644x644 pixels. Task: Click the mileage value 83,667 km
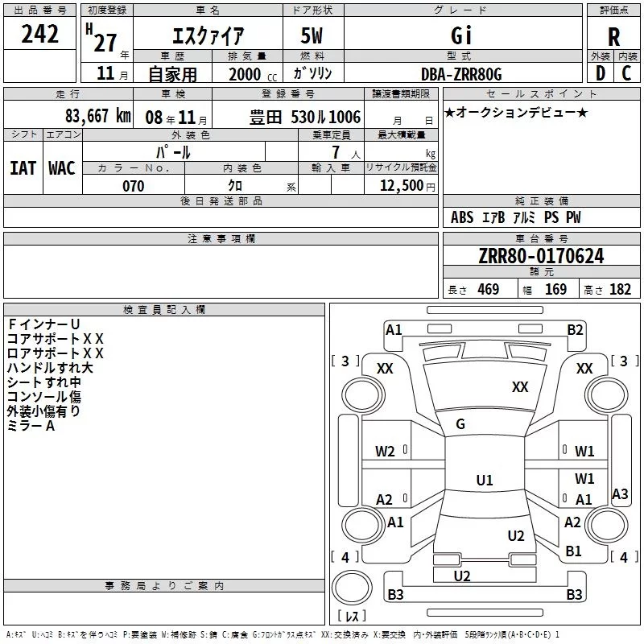coord(97,116)
